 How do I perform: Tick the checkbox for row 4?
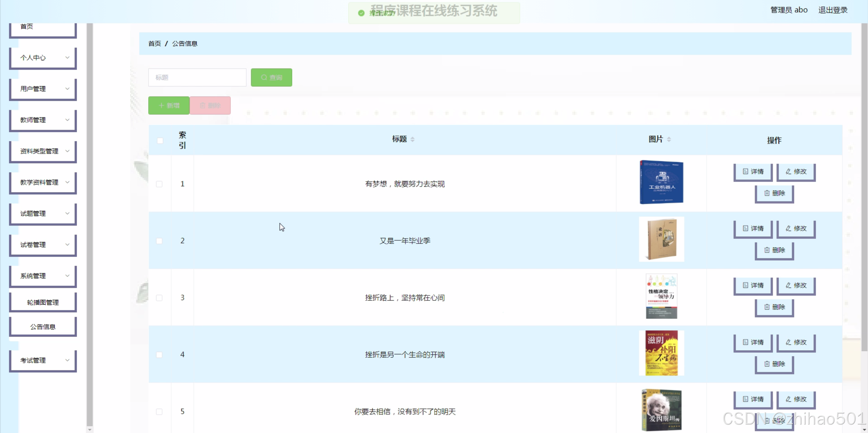[159, 355]
